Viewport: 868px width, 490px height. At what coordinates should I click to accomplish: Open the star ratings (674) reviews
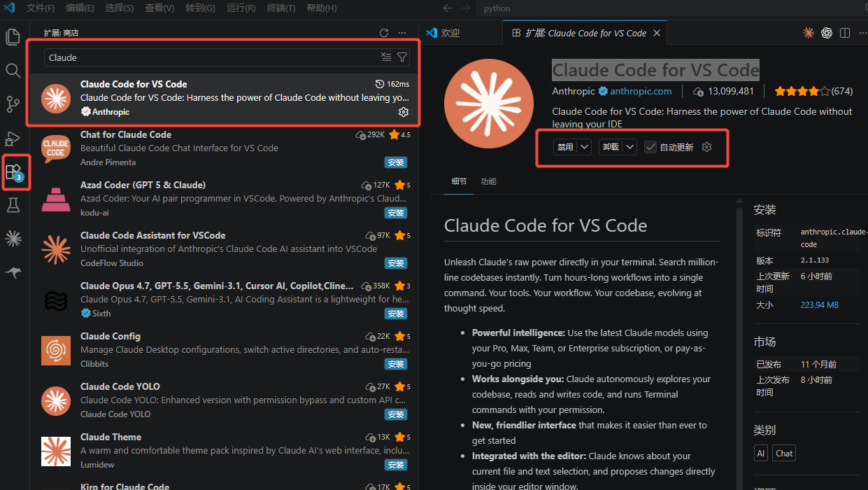tap(813, 91)
